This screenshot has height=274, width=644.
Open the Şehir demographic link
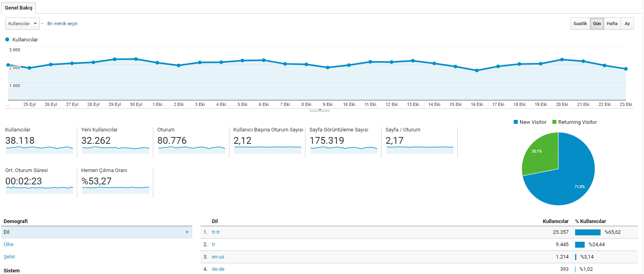coord(10,257)
